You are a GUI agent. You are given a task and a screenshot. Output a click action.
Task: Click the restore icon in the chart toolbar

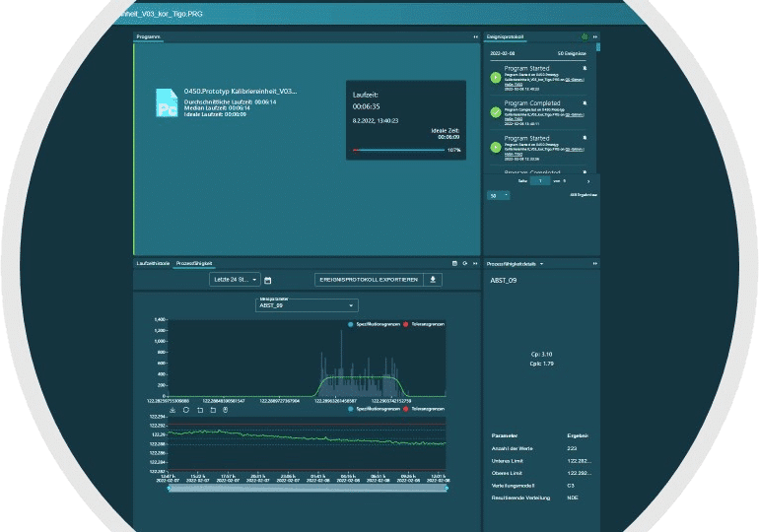(x=186, y=410)
